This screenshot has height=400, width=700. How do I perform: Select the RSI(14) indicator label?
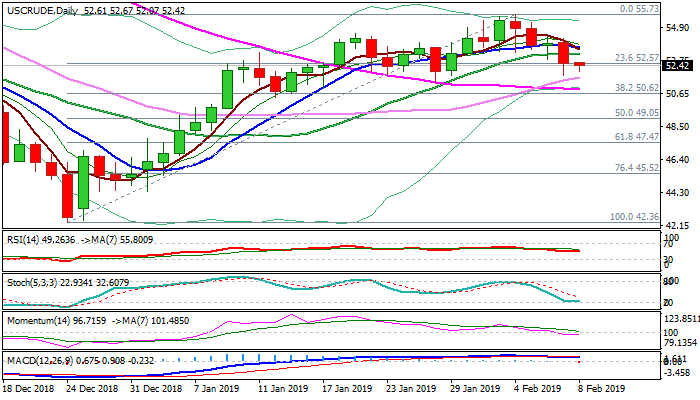click(26, 240)
